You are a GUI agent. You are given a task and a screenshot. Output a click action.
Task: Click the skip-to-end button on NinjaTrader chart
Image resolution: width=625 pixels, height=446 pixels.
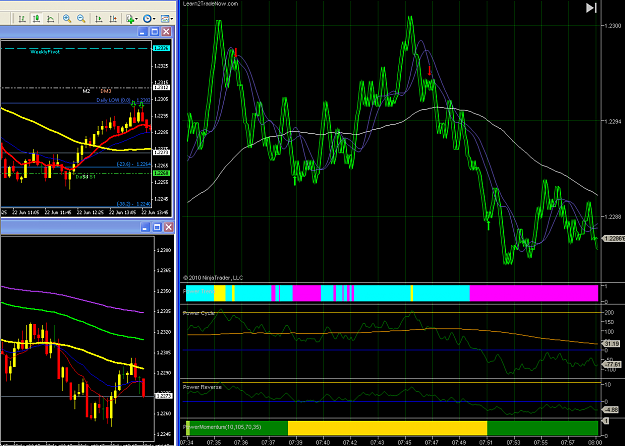[x=591, y=8]
